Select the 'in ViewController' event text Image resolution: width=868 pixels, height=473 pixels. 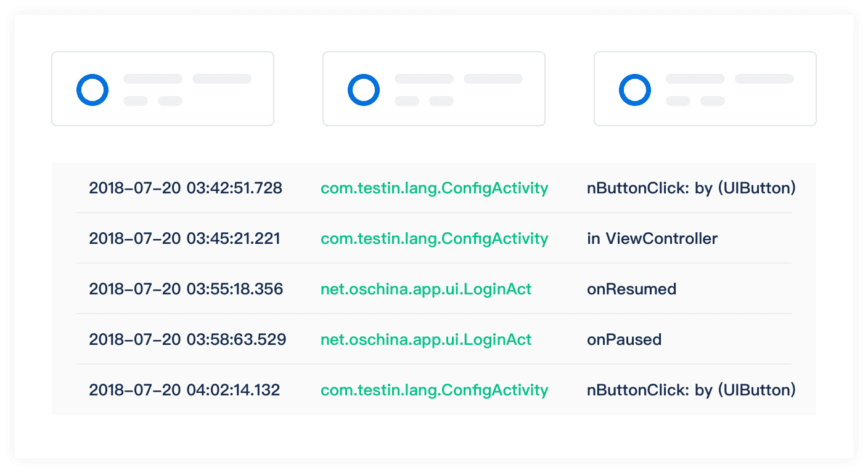pyautogui.click(x=652, y=238)
